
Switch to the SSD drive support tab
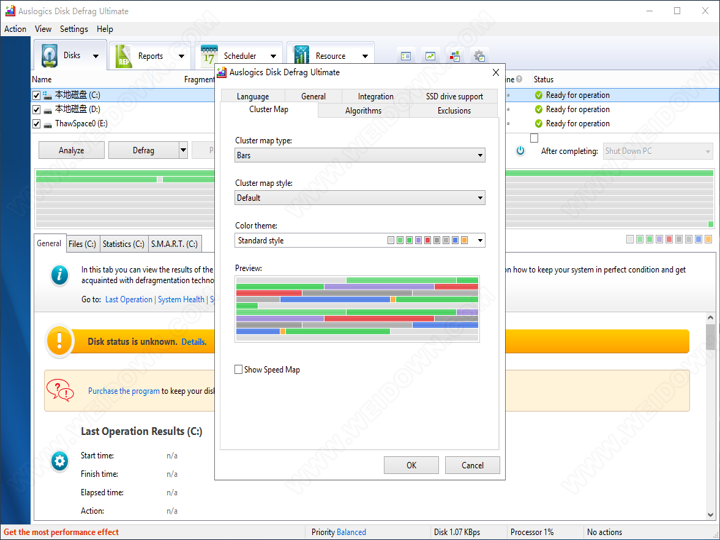coord(454,96)
